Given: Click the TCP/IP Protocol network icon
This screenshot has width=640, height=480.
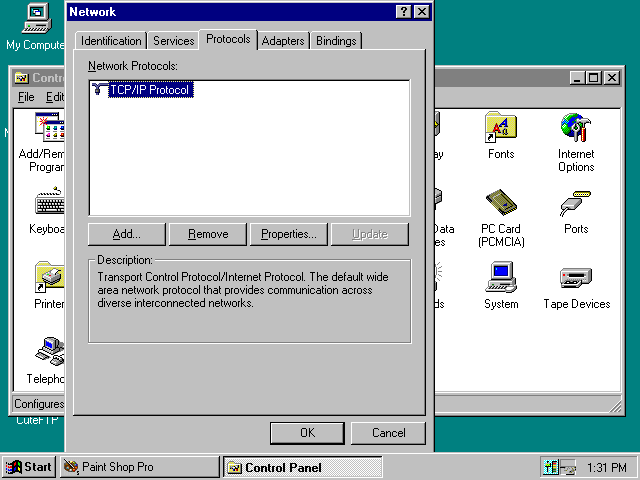Looking at the screenshot, I should pos(99,89).
